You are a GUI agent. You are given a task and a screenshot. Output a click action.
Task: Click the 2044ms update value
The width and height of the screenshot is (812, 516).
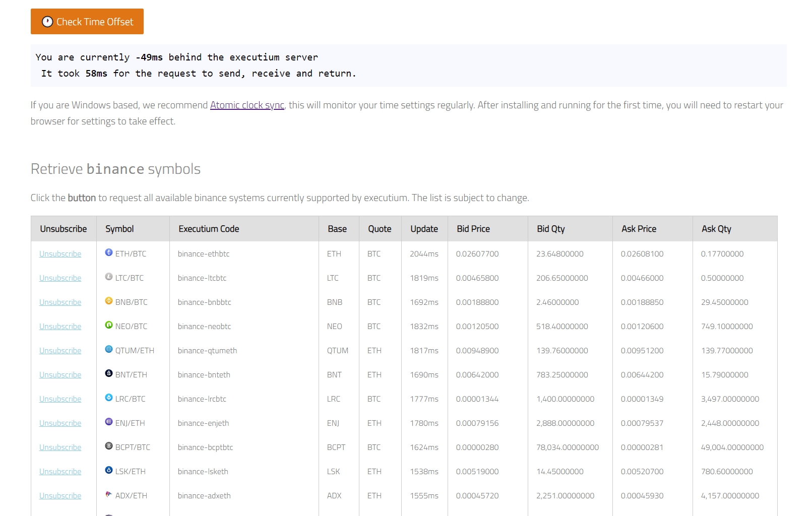click(x=424, y=254)
